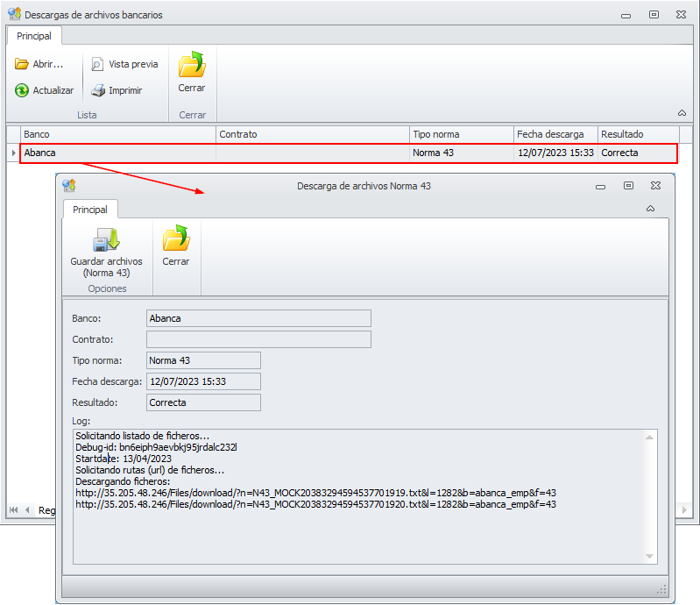
Task: Select Principal tab in bank downloads window
Action: [x=34, y=36]
